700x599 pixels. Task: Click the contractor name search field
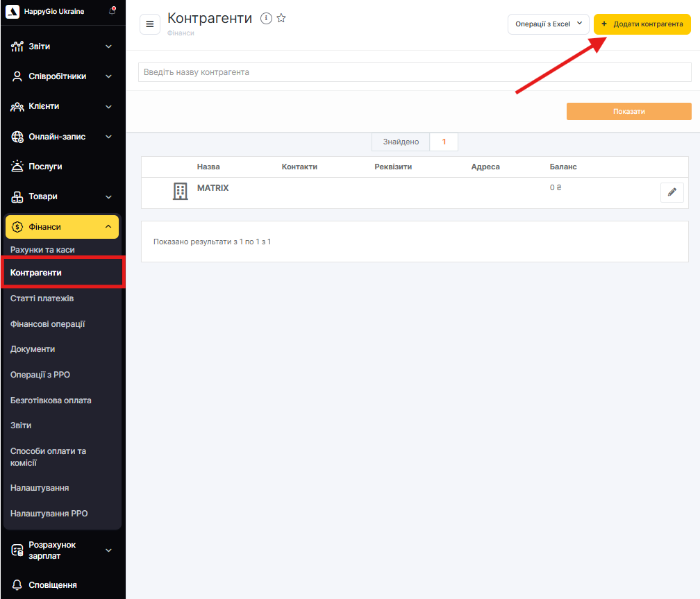415,72
